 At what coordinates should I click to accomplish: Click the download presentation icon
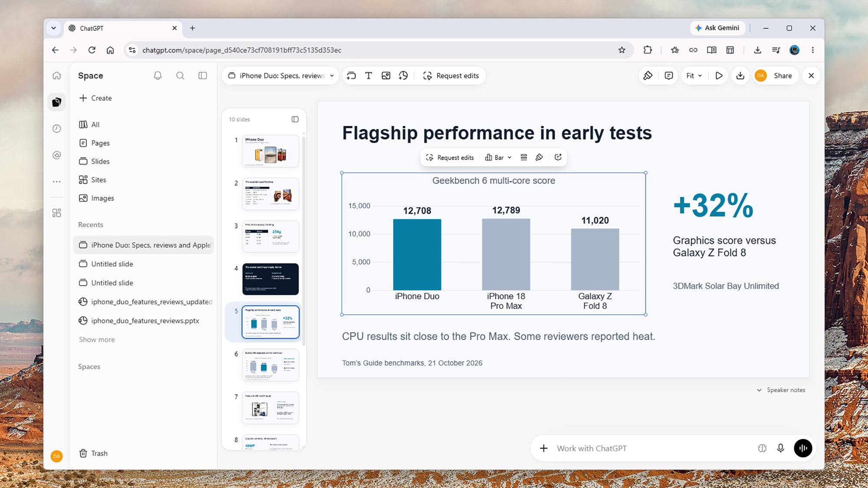(x=740, y=75)
